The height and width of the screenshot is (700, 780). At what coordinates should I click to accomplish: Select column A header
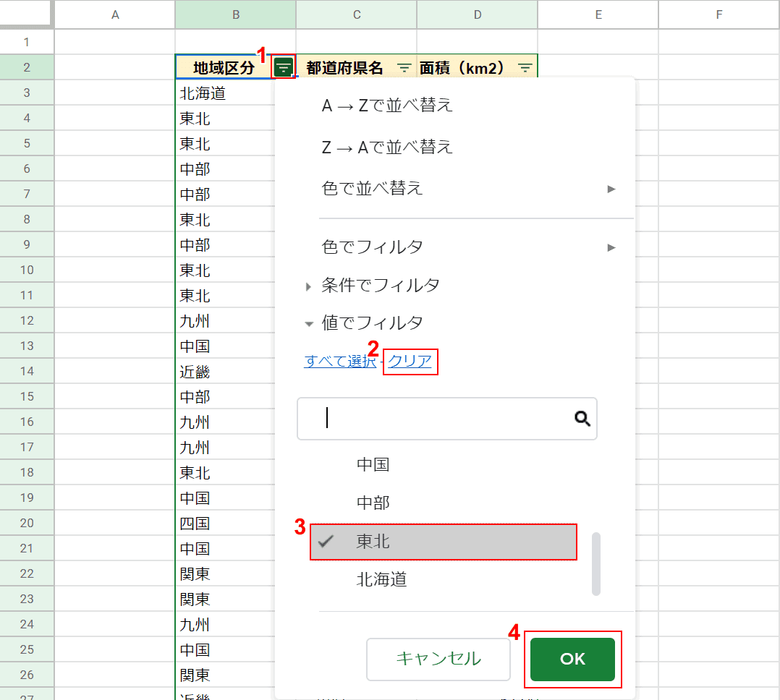coord(115,14)
